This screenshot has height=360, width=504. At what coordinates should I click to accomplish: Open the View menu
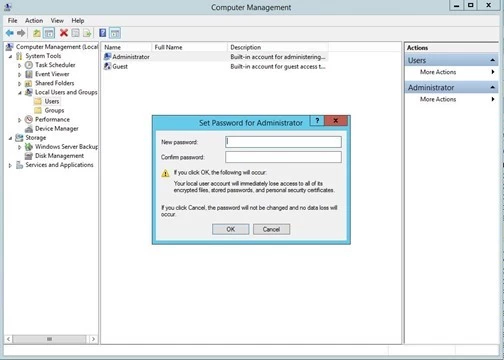coord(57,21)
